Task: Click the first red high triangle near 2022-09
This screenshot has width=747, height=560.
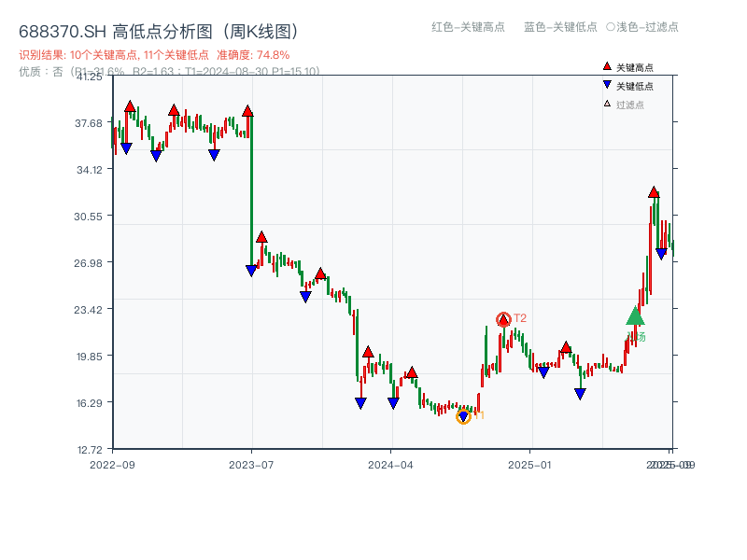Action: click(128, 107)
